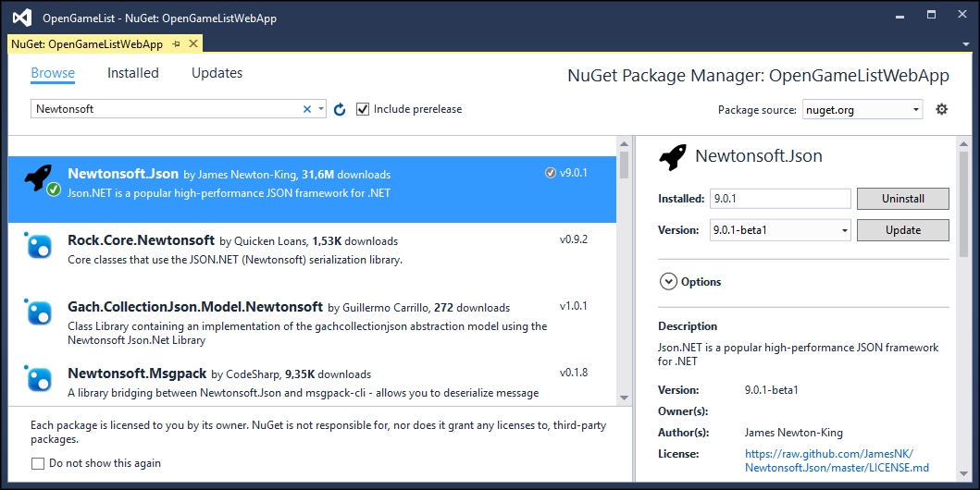Viewport: 980px width, 490px height.
Task: Check Do not show this again
Action: click(38, 463)
